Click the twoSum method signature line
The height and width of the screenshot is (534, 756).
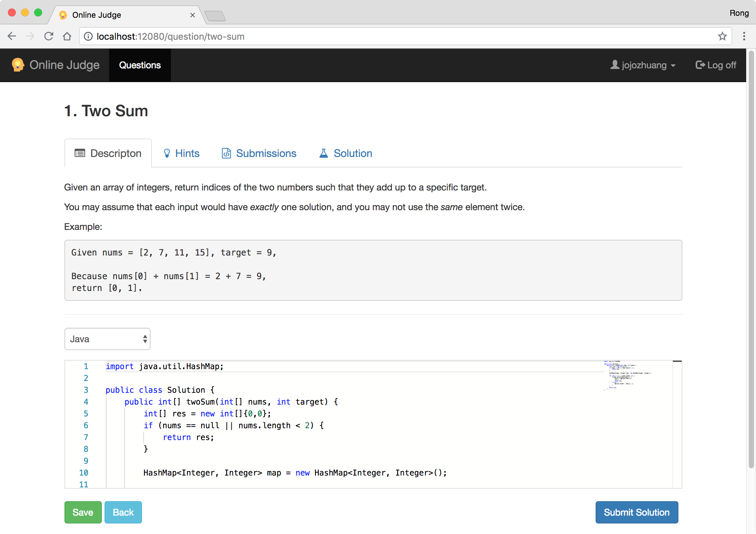pyautogui.click(x=231, y=402)
